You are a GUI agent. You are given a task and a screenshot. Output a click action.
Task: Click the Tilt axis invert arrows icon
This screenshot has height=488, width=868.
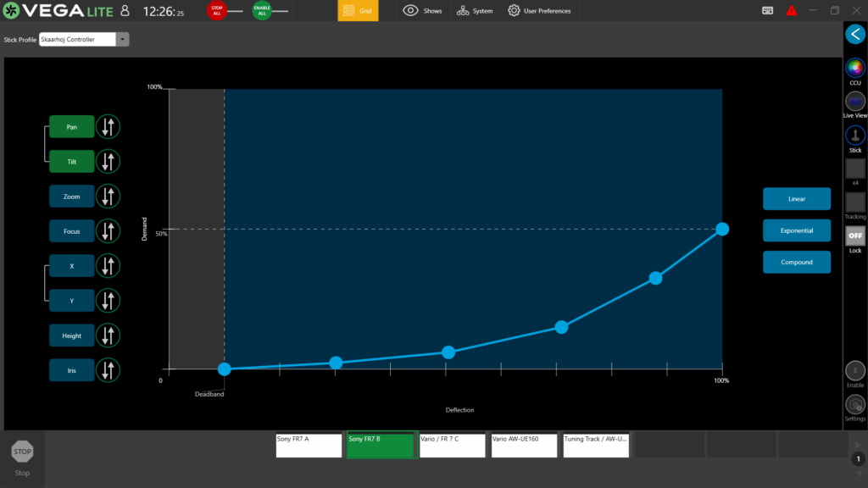pyautogui.click(x=108, y=162)
